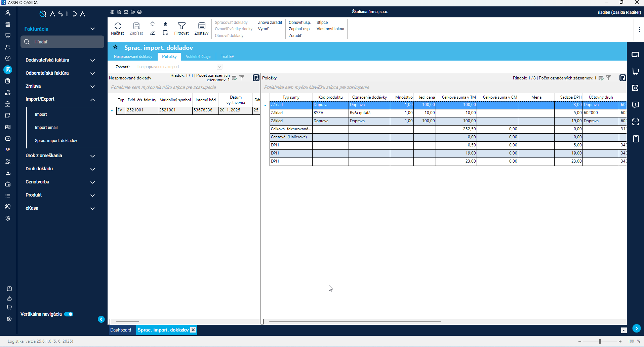
Task: Open Import item in navigation tree
Action: click(41, 114)
